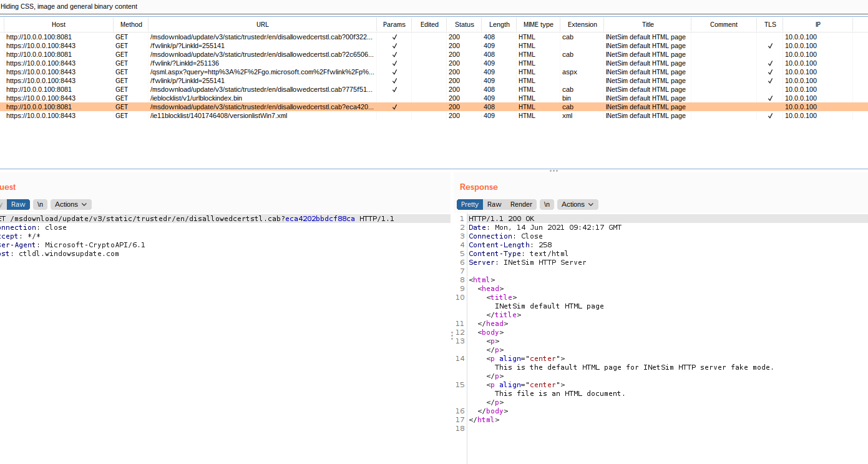Click the Comment column header

pyautogui.click(x=724, y=24)
